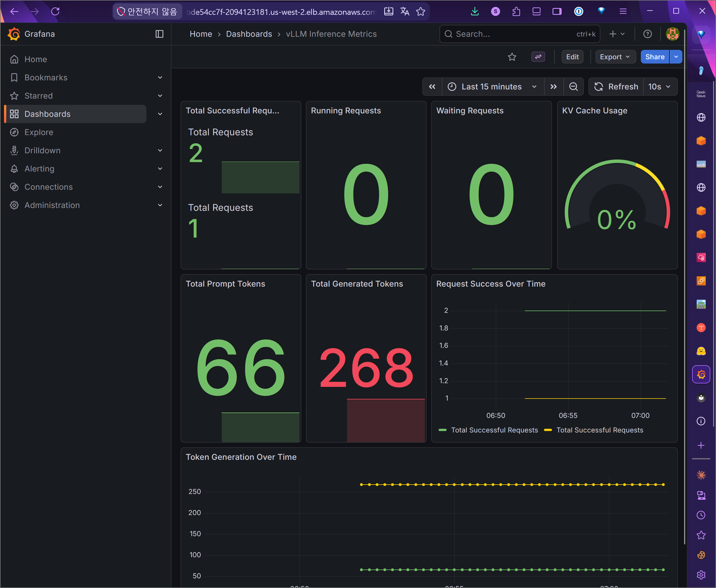Shift the time range forwards
716x588 pixels.
[553, 87]
